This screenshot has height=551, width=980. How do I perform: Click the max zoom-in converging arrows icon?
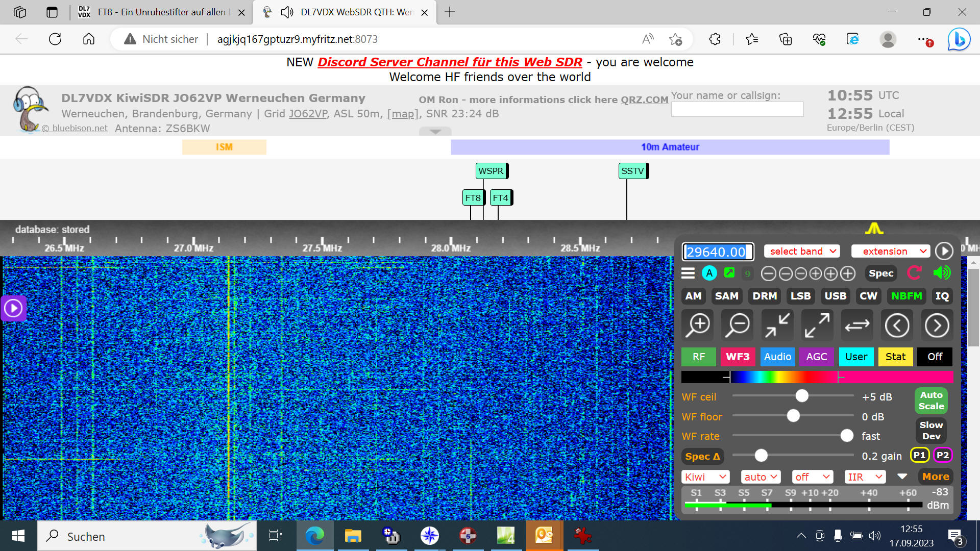click(x=777, y=325)
